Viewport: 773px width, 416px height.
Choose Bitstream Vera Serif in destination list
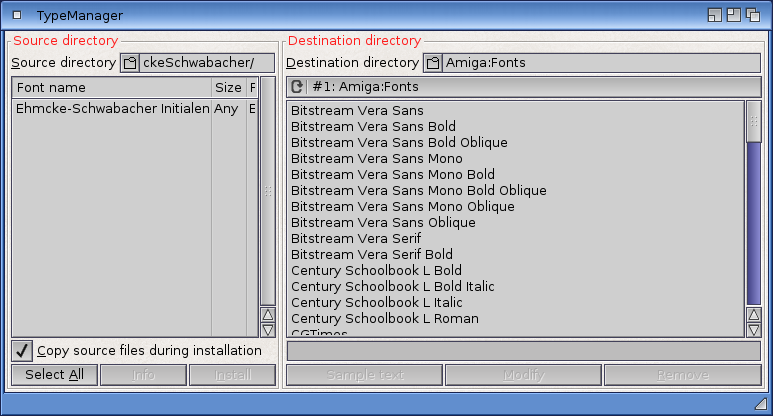355,239
